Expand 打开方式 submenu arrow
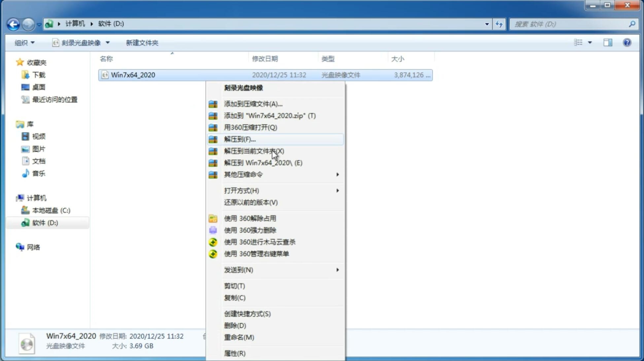Image resolution: width=644 pixels, height=361 pixels. pyautogui.click(x=337, y=190)
